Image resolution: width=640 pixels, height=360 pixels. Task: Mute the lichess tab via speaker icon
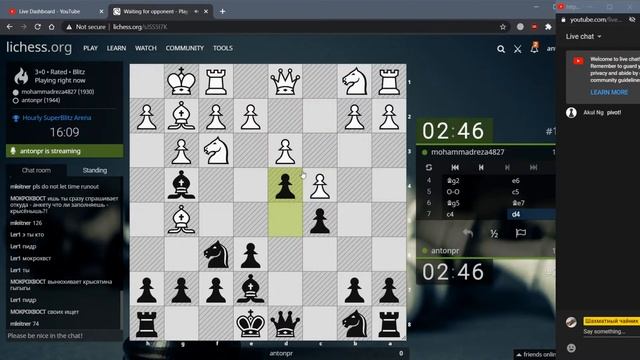[196, 11]
